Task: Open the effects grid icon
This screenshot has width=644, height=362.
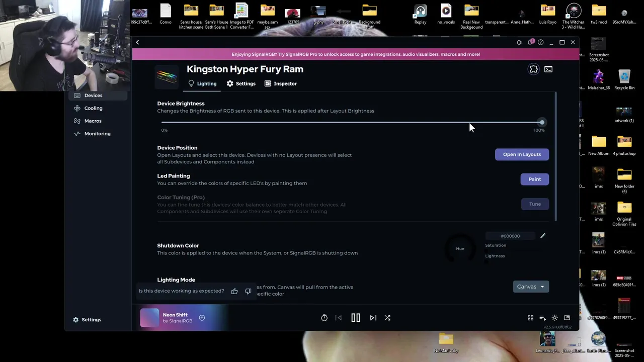Action: point(530,318)
